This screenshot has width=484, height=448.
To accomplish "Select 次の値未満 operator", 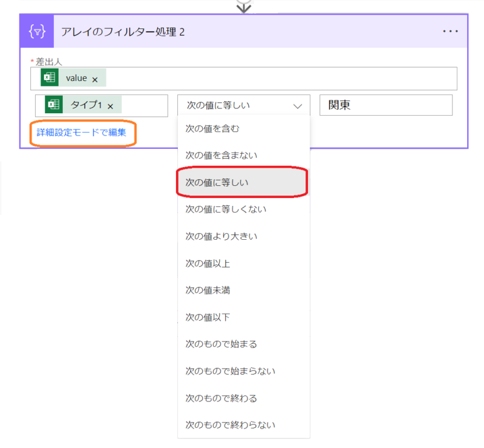I will pyautogui.click(x=208, y=290).
